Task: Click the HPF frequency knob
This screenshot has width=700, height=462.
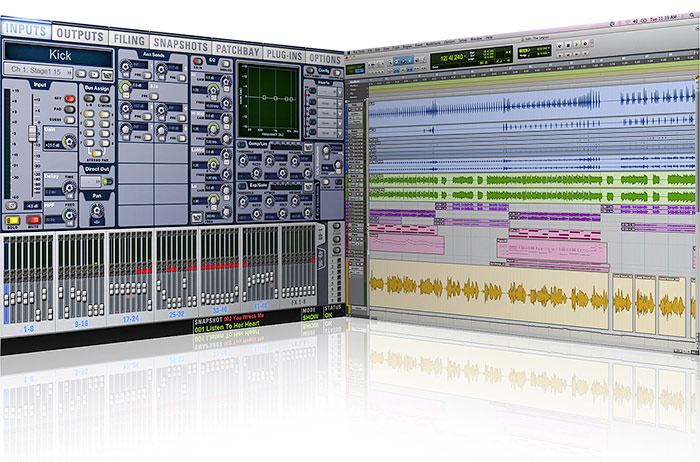Action: pos(69,216)
